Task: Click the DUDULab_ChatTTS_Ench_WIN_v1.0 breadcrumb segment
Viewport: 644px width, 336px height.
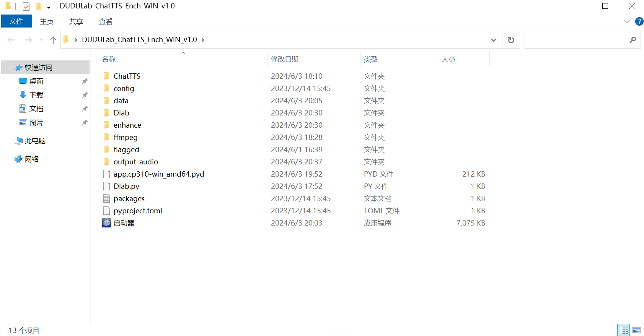Action: 140,40
